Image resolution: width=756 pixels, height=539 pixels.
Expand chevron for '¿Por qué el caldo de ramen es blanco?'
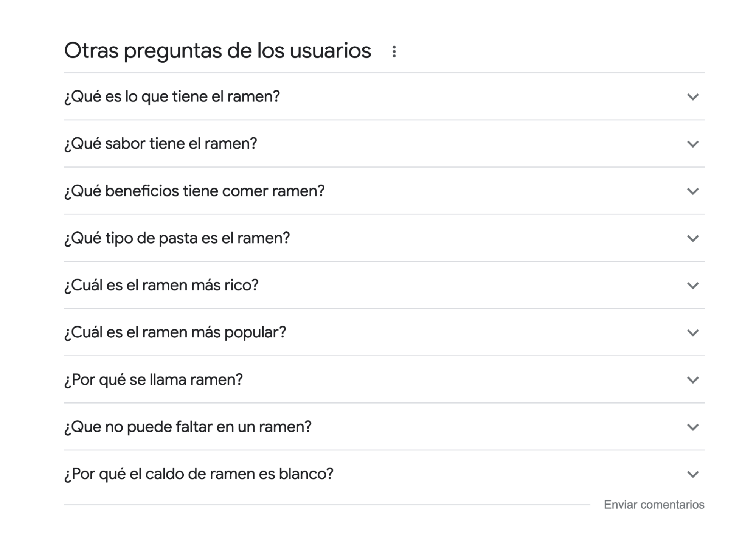click(x=692, y=474)
